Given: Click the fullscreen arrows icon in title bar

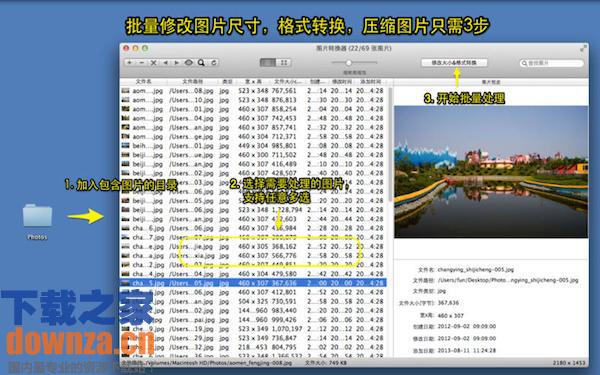Looking at the screenshot, I should tap(583, 48).
